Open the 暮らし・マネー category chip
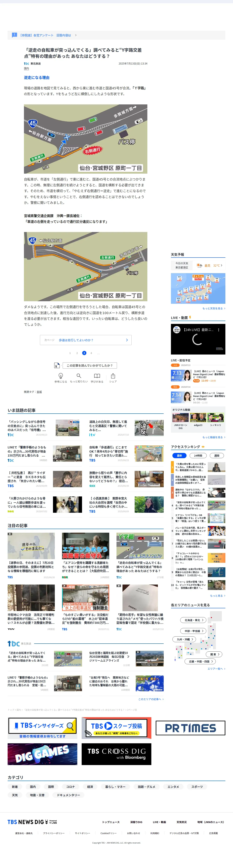Image resolution: width=233 pixels, height=868 pixels. click(x=115, y=787)
